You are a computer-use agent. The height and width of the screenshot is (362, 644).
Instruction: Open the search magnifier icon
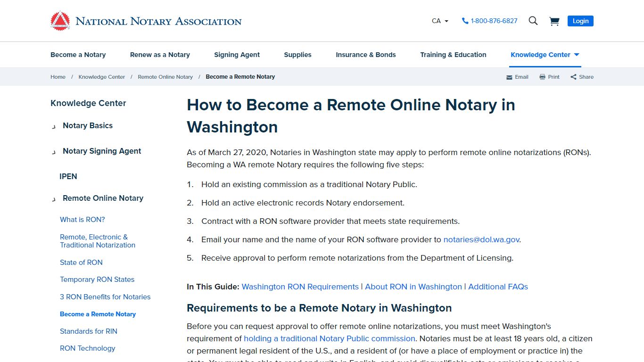pos(533,21)
